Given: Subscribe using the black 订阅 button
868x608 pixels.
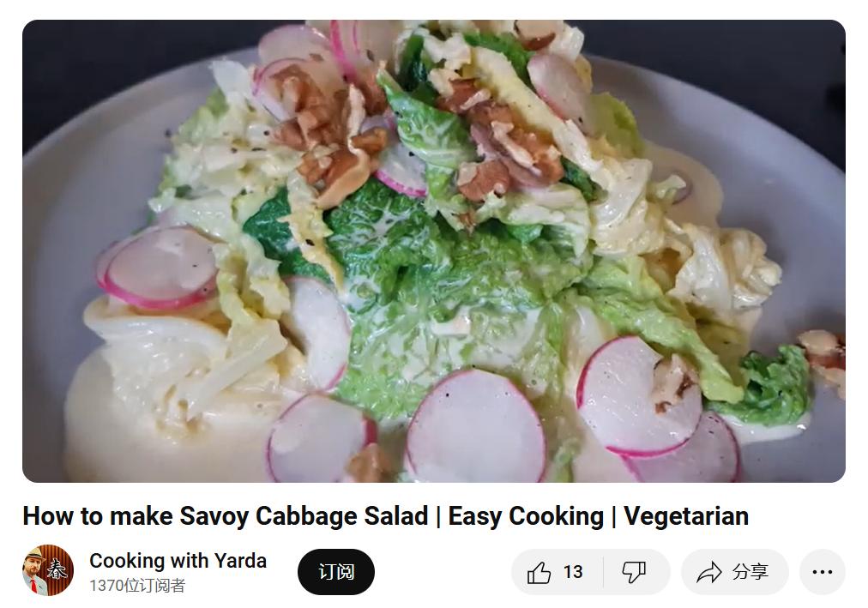Looking at the screenshot, I should (336, 572).
